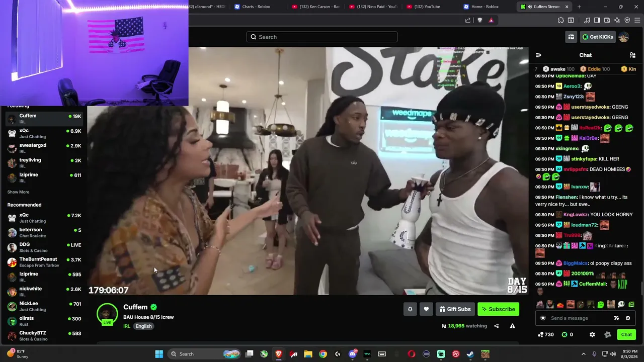Open TheBurntPeanut channel in Recommended
Viewport: 644px width, 362px height.
click(44, 262)
